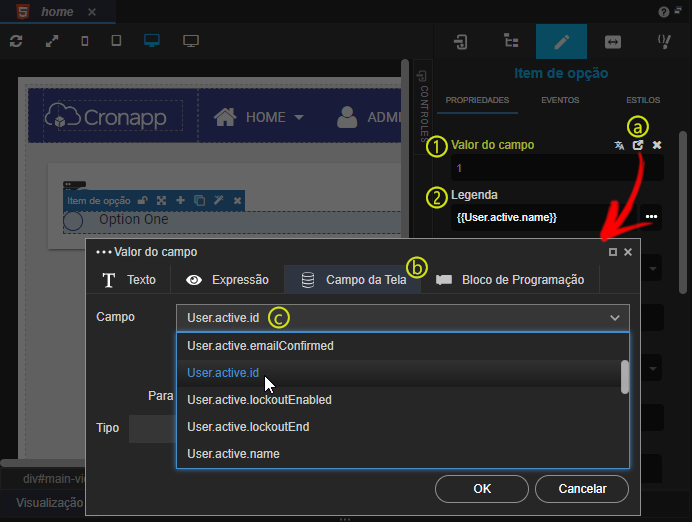The height and width of the screenshot is (522, 692).
Task: Click the refresh preview icon
Action: [16, 41]
